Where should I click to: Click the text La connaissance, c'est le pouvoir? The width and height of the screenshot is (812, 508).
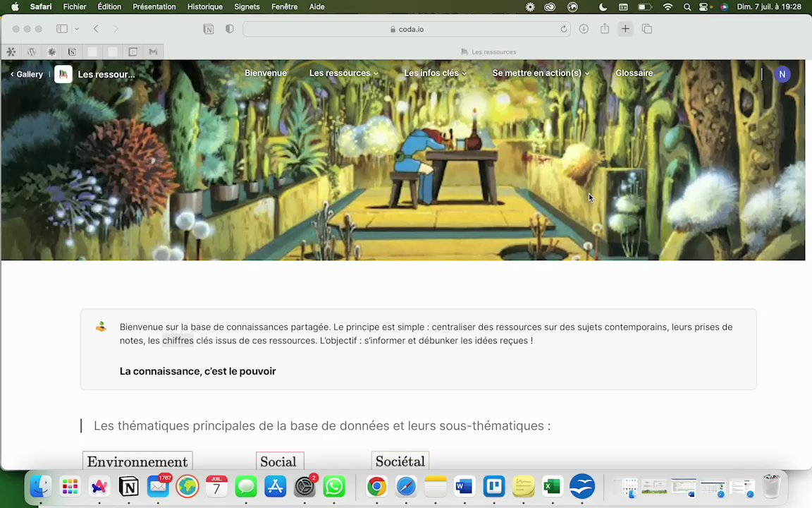tap(198, 371)
